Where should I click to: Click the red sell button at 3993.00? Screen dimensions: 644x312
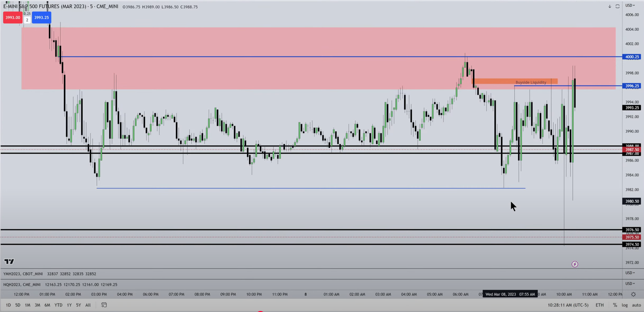click(x=13, y=17)
